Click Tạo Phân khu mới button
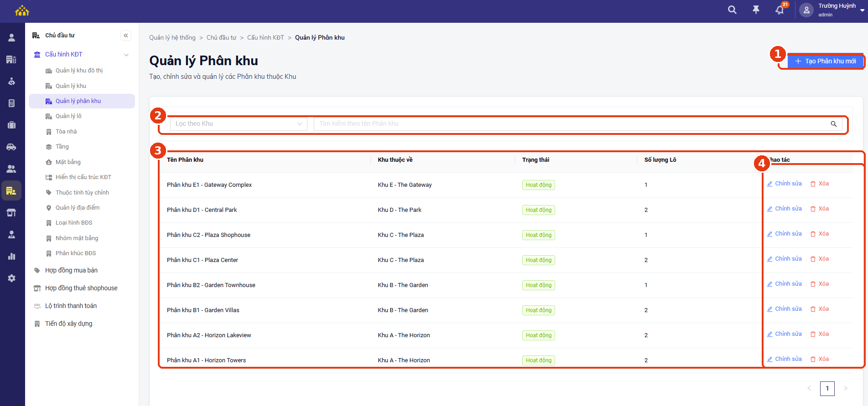 tap(826, 61)
